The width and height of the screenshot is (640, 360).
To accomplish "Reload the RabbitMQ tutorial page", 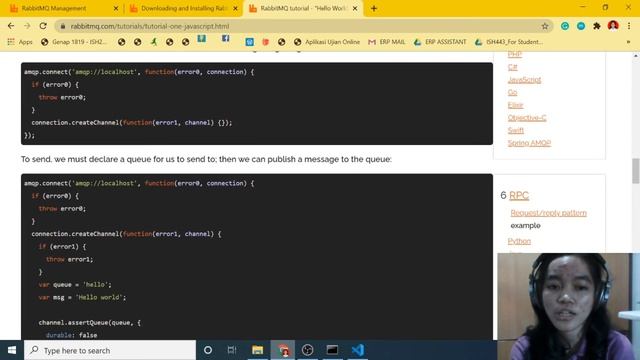I will tap(43, 26).
